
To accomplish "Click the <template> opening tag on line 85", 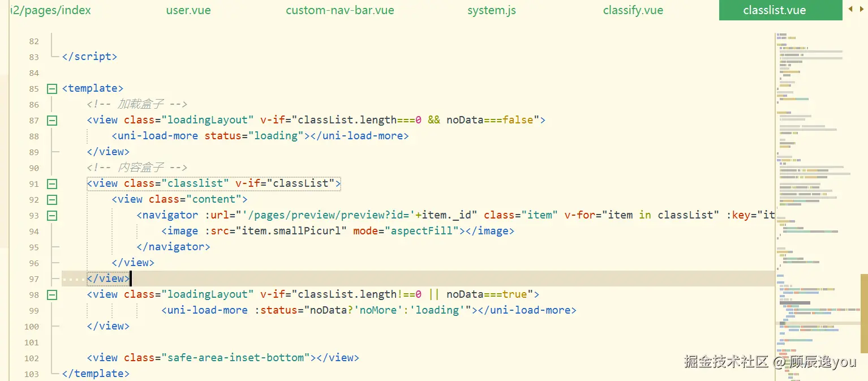I will pyautogui.click(x=93, y=88).
